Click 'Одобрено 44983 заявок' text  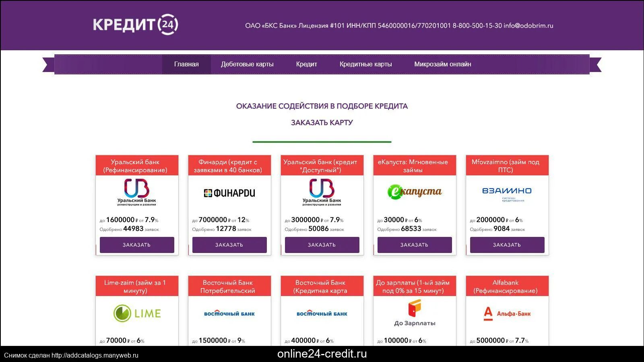[x=129, y=229]
